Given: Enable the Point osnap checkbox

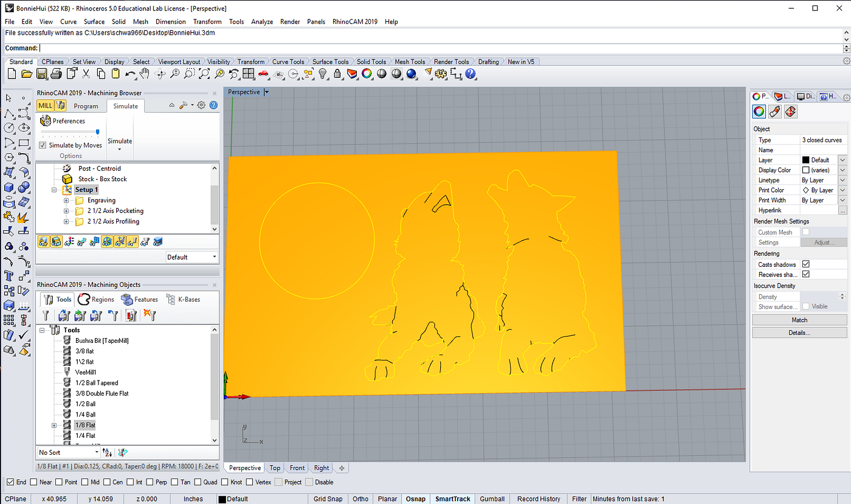Looking at the screenshot, I should click(58, 482).
